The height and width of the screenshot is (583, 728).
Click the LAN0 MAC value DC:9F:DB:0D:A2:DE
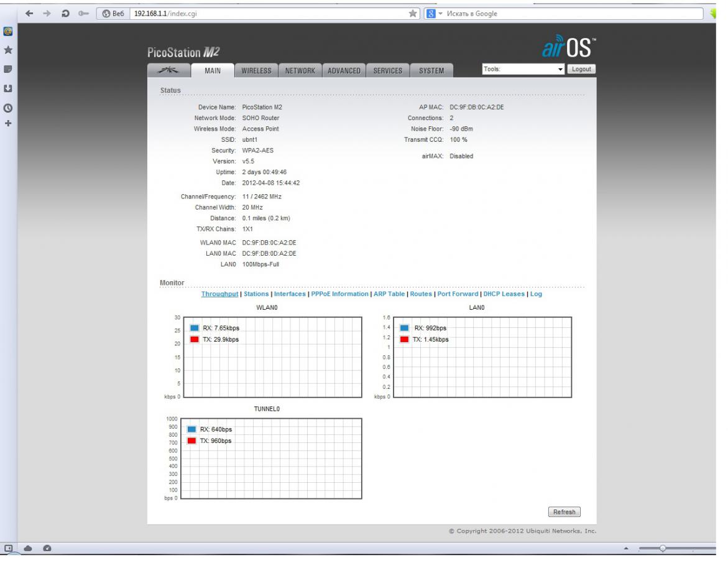pyautogui.click(x=269, y=254)
